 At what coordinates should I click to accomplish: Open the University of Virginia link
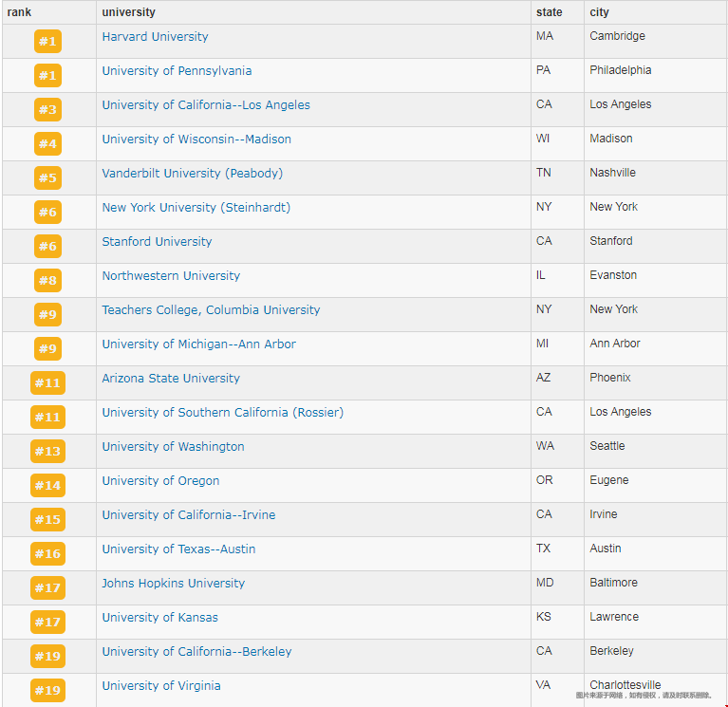161,686
